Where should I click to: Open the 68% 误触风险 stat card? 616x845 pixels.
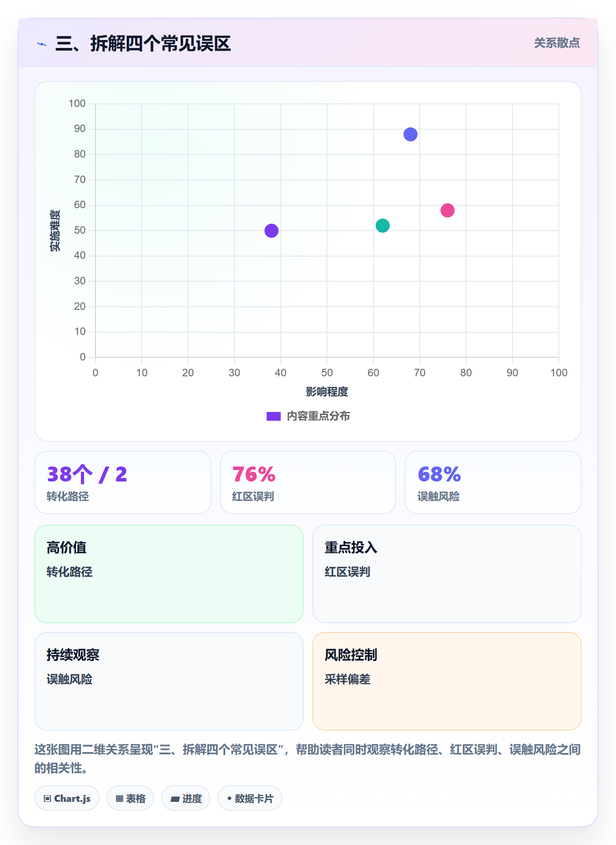click(x=493, y=482)
